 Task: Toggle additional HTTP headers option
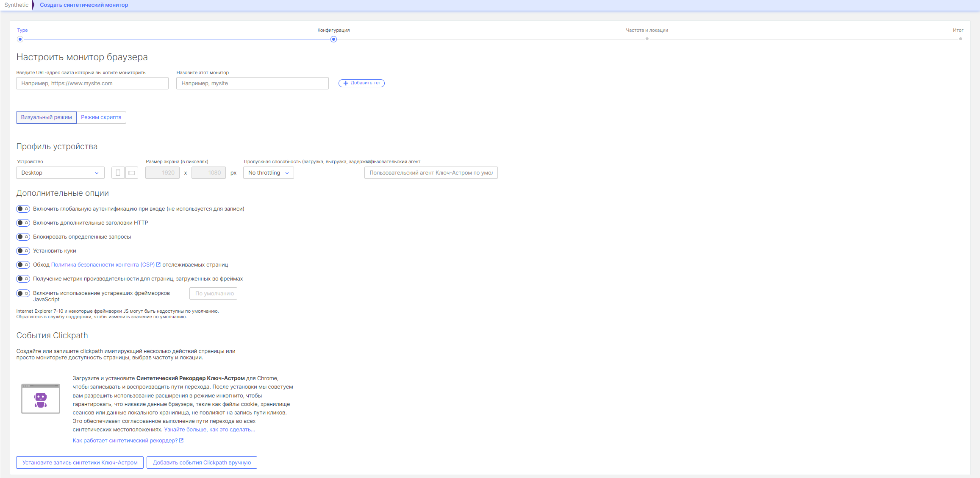click(x=23, y=223)
